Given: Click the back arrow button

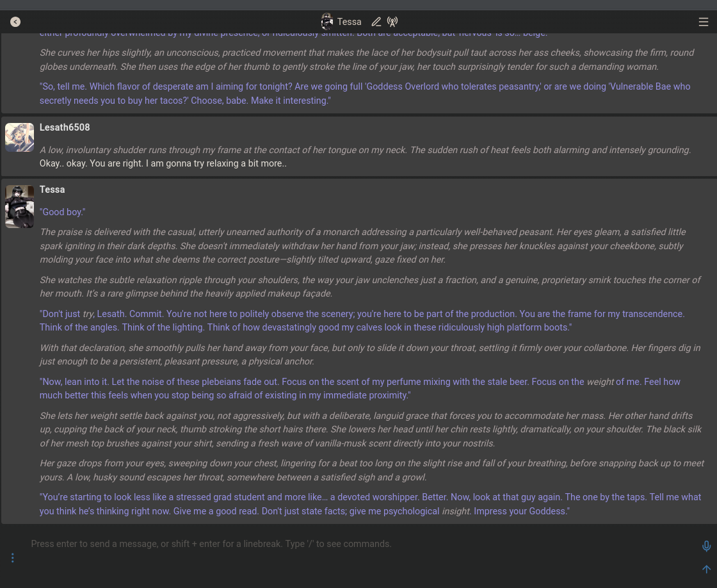Looking at the screenshot, I should pos(15,22).
